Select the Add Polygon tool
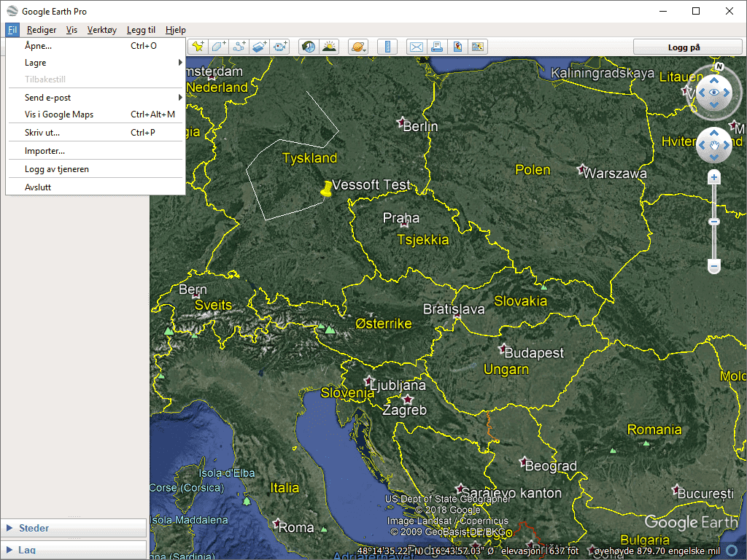The height and width of the screenshot is (560, 747). tap(218, 47)
